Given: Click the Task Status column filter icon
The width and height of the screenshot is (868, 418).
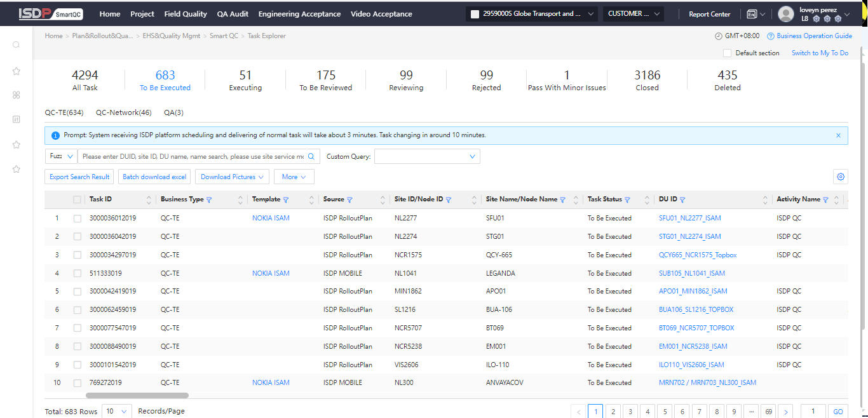Looking at the screenshot, I should (x=627, y=200).
